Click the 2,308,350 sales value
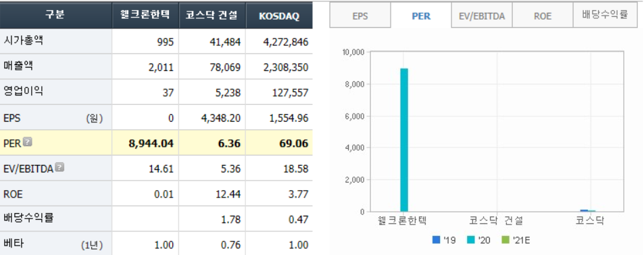This screenshot has width=644, height=255. point(286,67)
